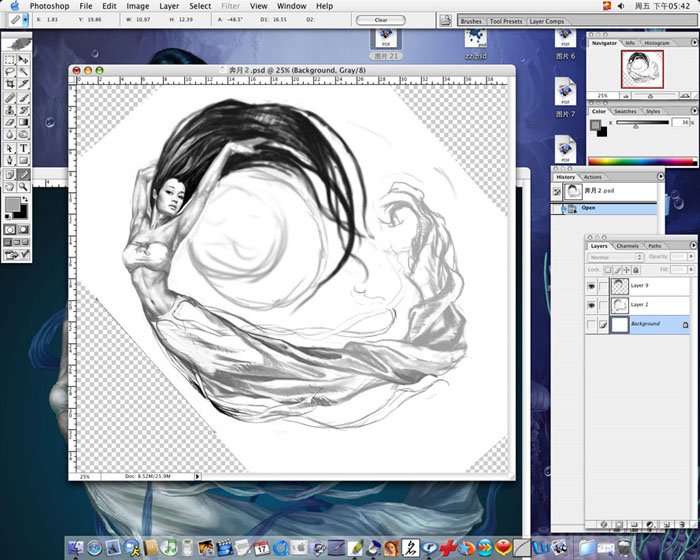Activate the Type tool
The image size is (700, 560).
(x=23, y=148)
